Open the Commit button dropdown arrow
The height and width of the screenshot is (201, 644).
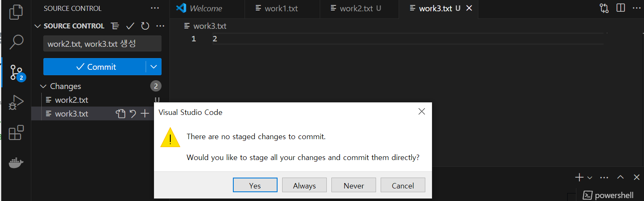tap(154, 67)
